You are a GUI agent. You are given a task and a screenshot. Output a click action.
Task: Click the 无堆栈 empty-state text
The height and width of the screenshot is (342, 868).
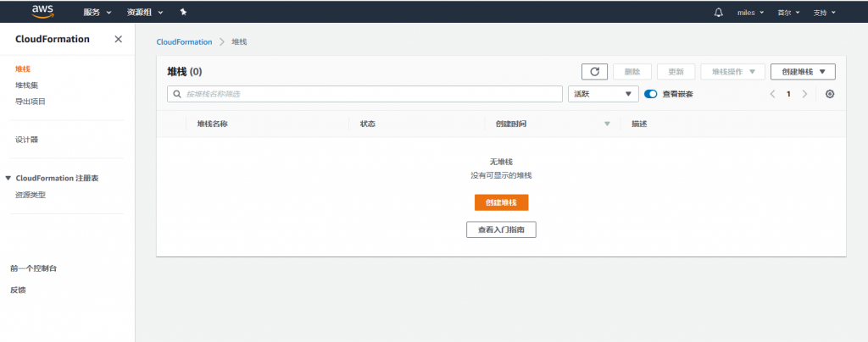[x=502, y=162]
